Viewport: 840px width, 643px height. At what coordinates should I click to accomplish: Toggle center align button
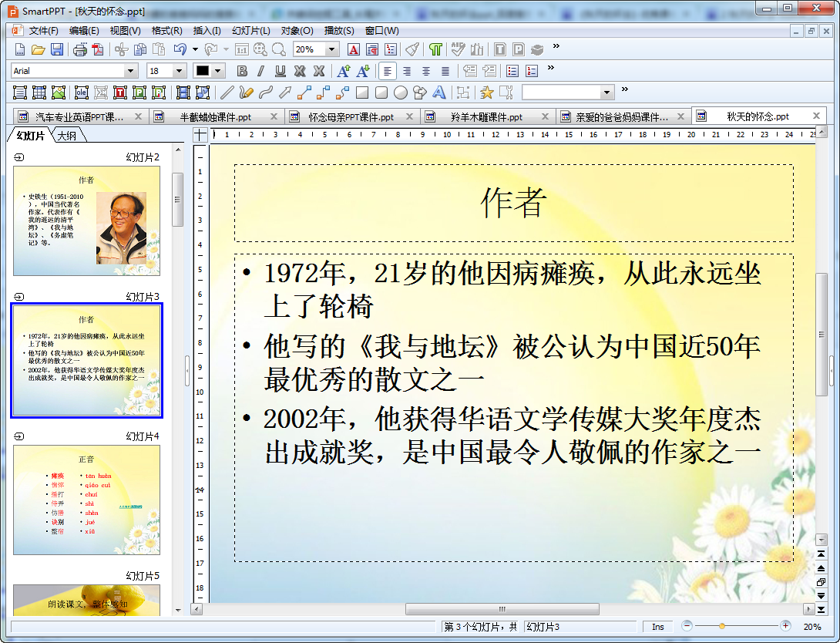[x=426, y=71]
